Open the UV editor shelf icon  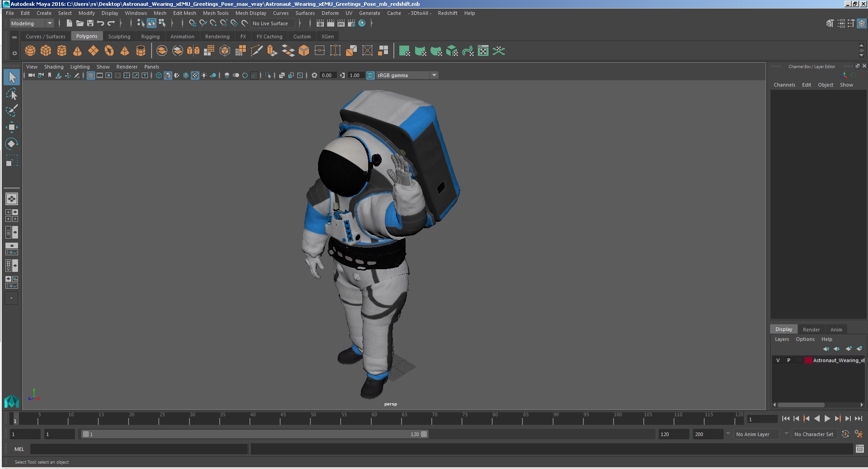click(483, 51)
